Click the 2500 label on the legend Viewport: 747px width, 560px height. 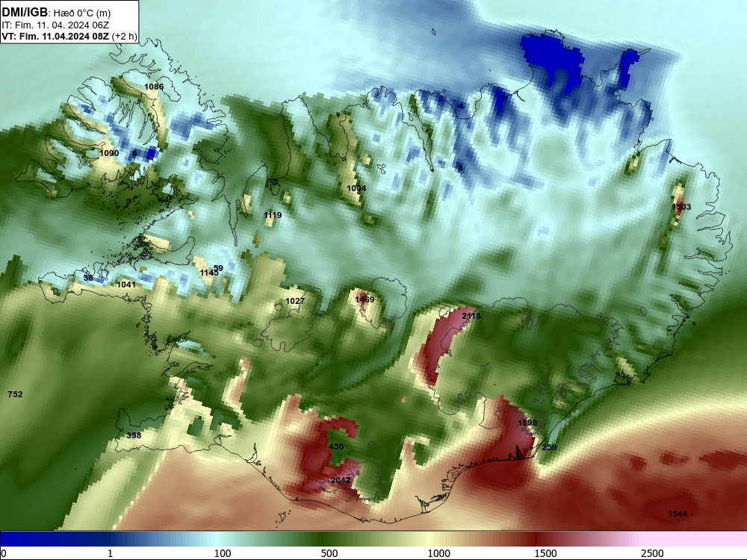652,553
